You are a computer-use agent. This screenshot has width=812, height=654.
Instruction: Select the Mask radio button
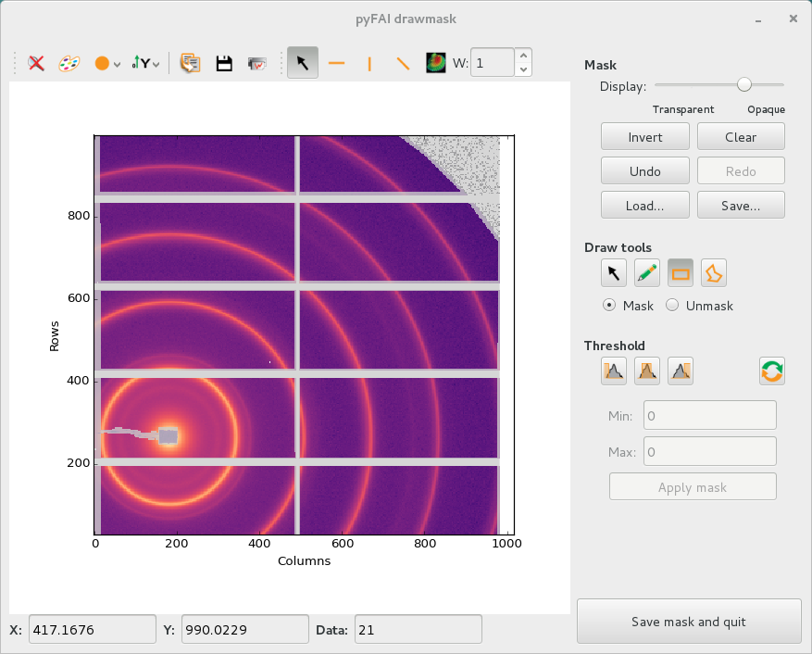point(609,306)
